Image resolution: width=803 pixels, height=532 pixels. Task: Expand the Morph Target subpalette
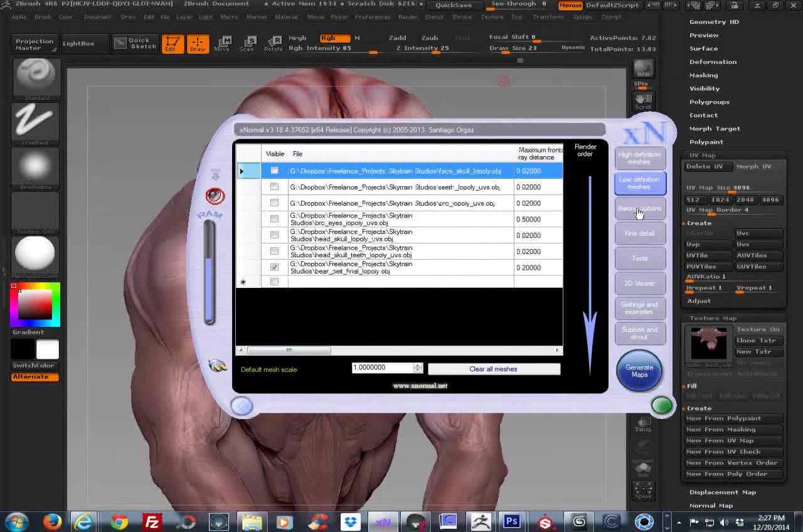tap(715, 129)
